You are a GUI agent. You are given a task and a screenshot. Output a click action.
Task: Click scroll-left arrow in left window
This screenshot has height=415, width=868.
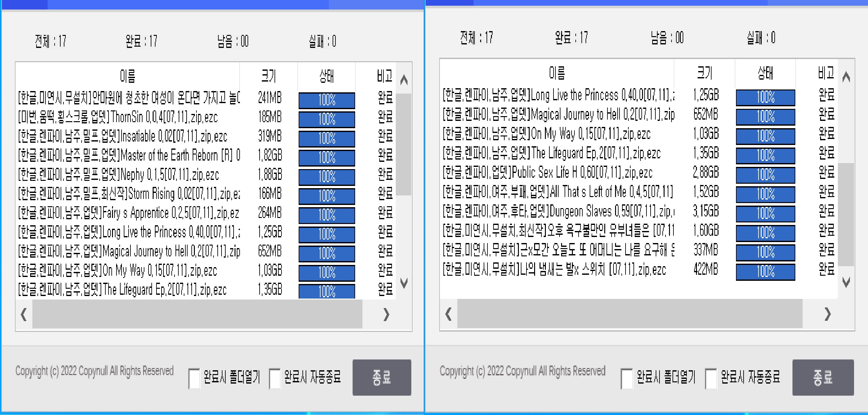point(23,315)
